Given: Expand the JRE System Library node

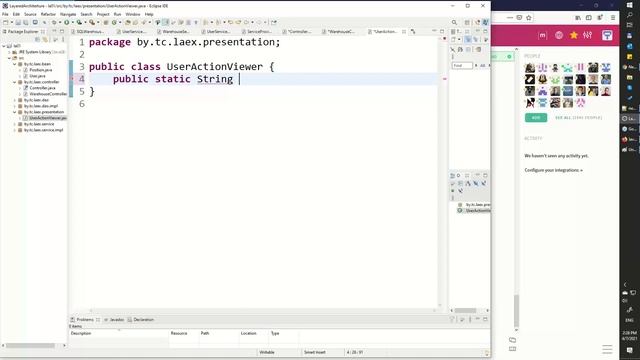Looking at the screenshot, I should click(9, 52).
